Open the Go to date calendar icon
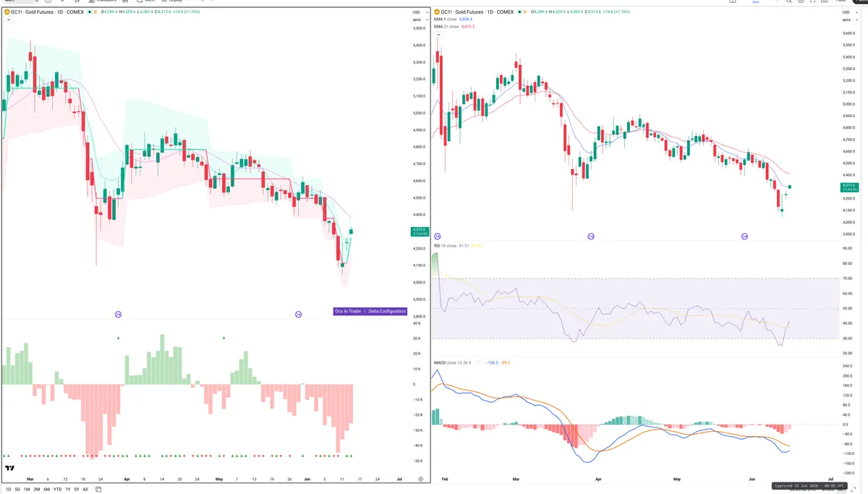The image size is (868, 494). pos(98,490)
